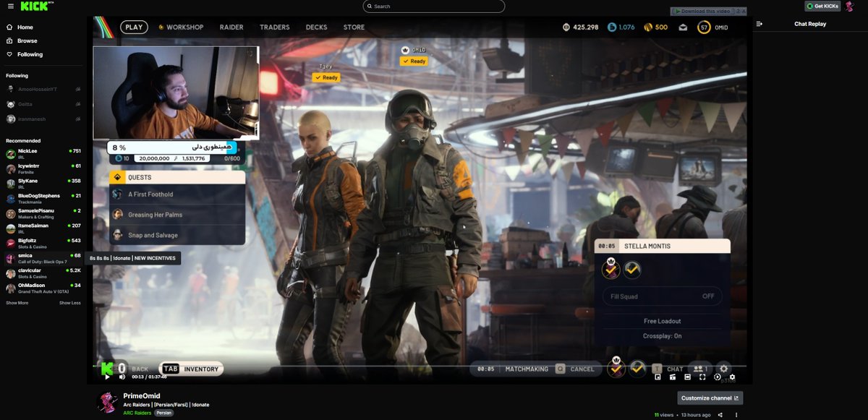
Task: Open Bigfoltz recommended channel
Action: [x=43, y=243]
